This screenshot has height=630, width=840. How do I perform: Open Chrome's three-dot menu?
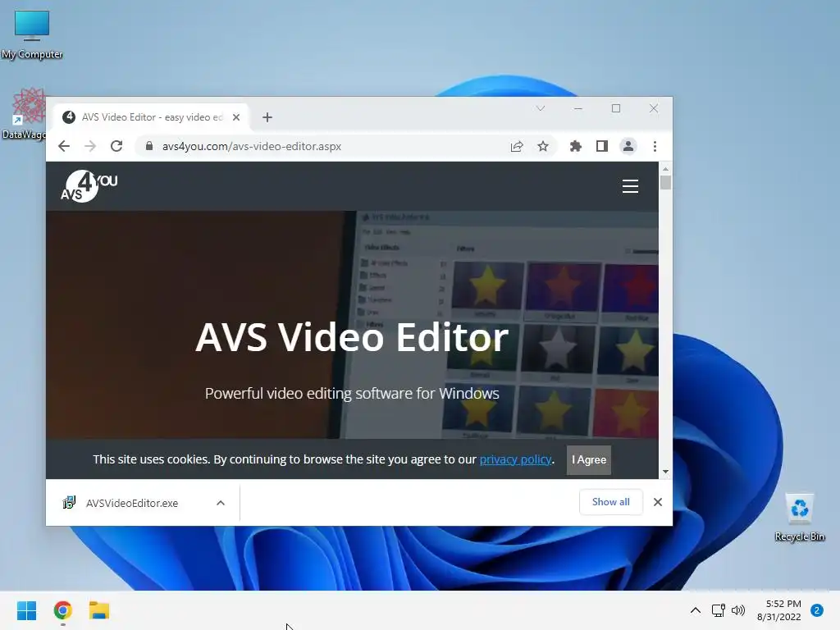[x=655, y=146]
